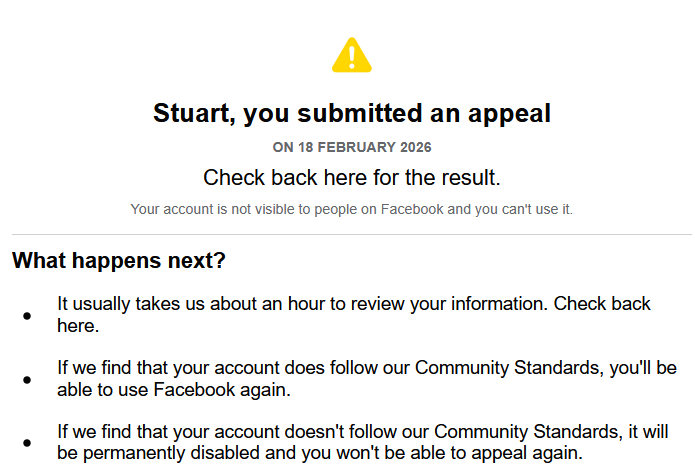
Task: Click "Check back here" ending the first bullet
Action: tap(78, 326)
